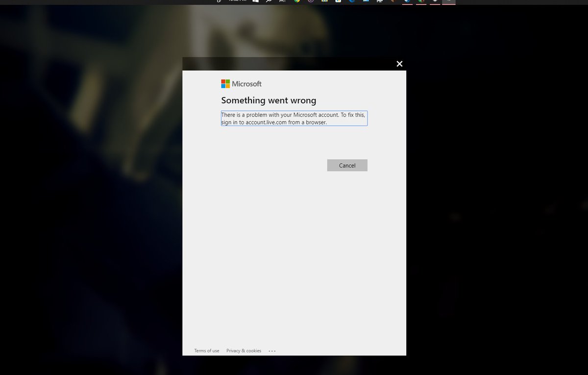Click the "Something went wrong" heading

click(x=269, y=100)
